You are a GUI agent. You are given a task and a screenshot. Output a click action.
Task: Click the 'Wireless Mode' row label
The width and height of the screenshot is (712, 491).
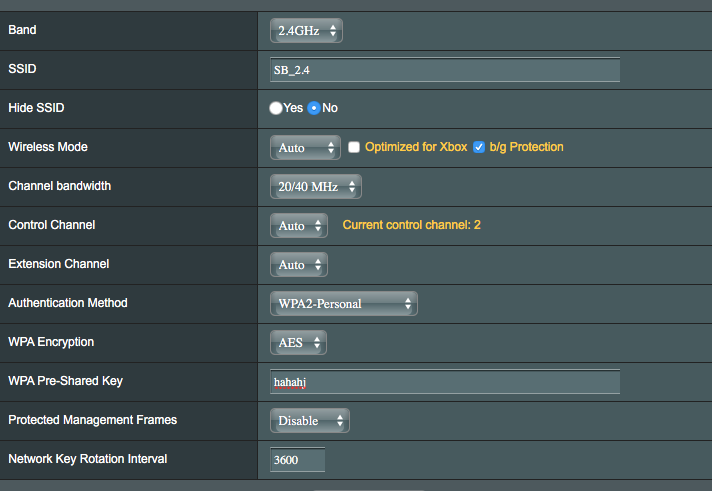pos(48,147)
